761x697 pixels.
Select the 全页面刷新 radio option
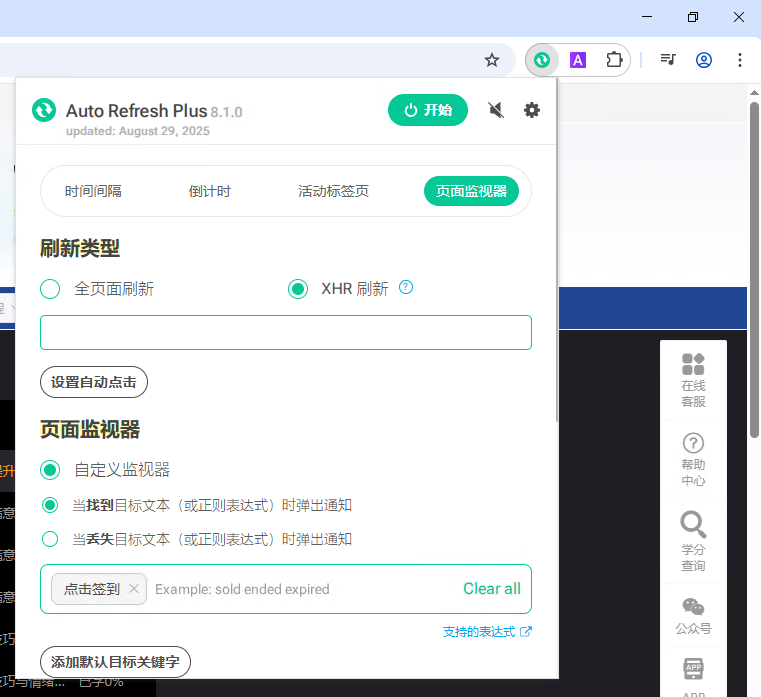click(51, 289)
